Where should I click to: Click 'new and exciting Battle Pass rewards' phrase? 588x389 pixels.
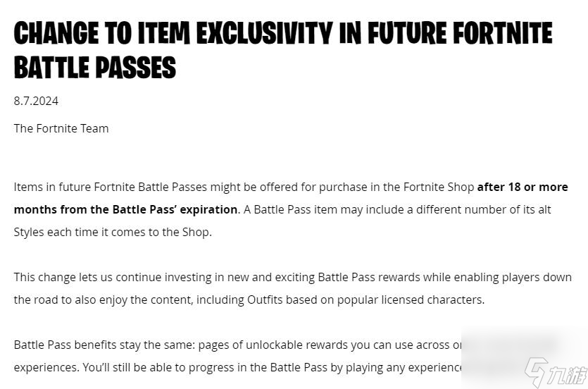tap(324, 277)
